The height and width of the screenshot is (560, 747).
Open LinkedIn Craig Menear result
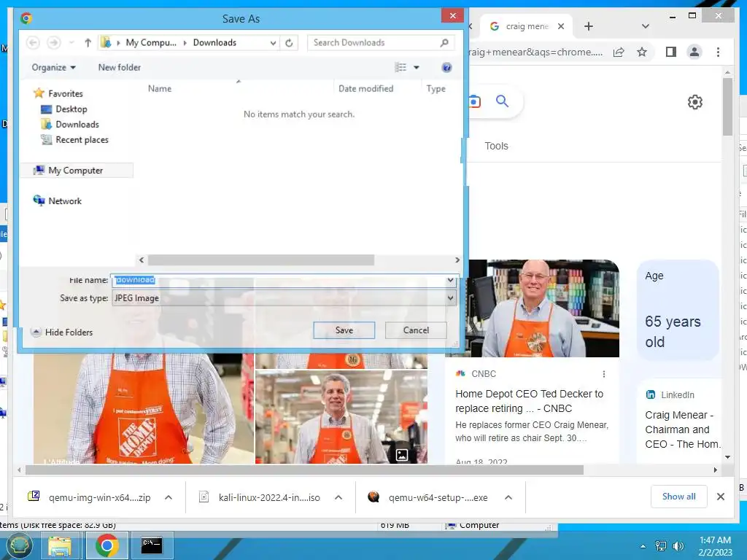point(683,429)
